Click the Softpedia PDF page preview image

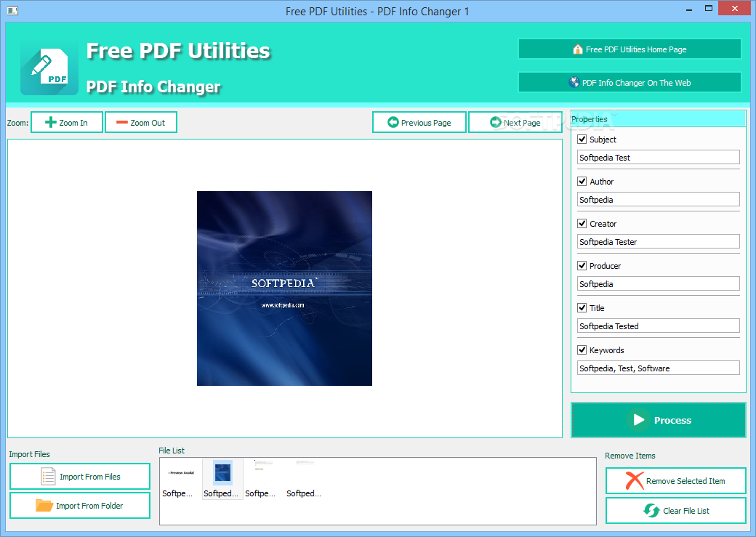[x=284, y=288]
